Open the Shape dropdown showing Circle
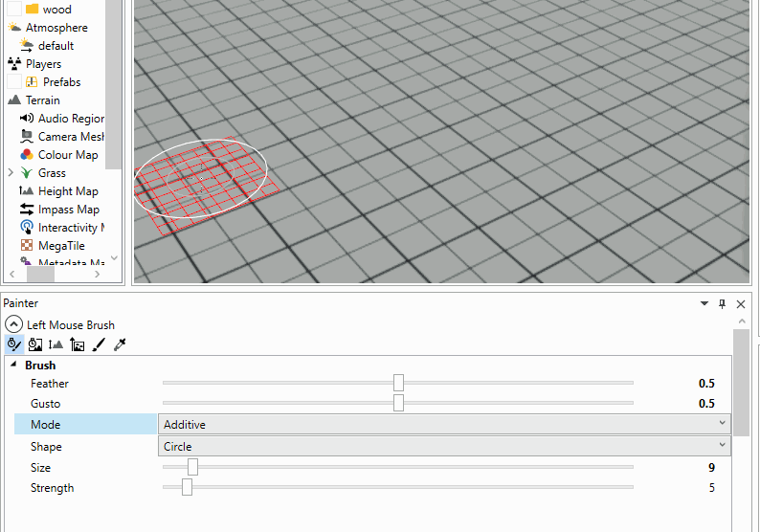 coord(444,446)
